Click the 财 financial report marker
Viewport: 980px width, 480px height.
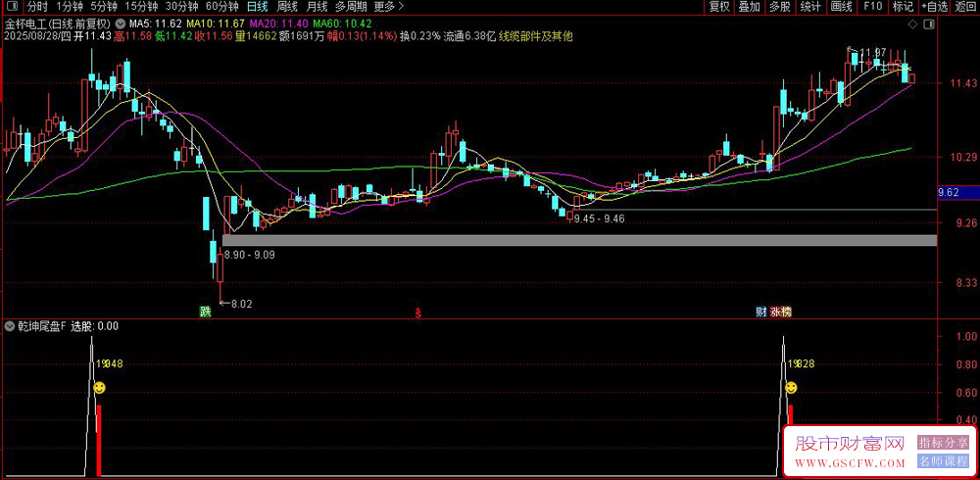(761, 312)
